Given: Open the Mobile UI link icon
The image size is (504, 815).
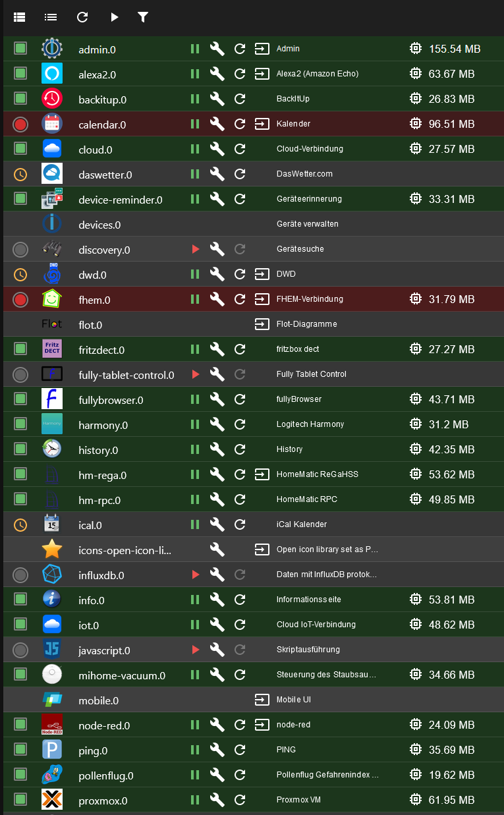Looking at the screenshot, I should coord(262,700).
